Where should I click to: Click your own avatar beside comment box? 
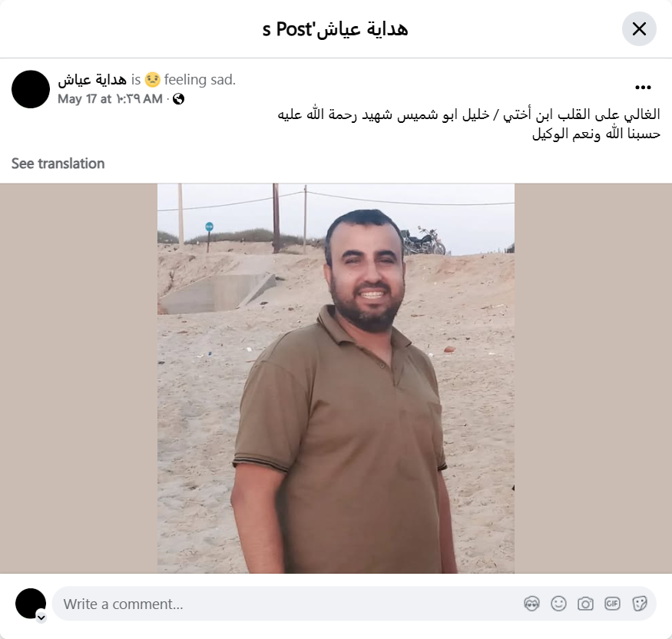click(31, 604)
